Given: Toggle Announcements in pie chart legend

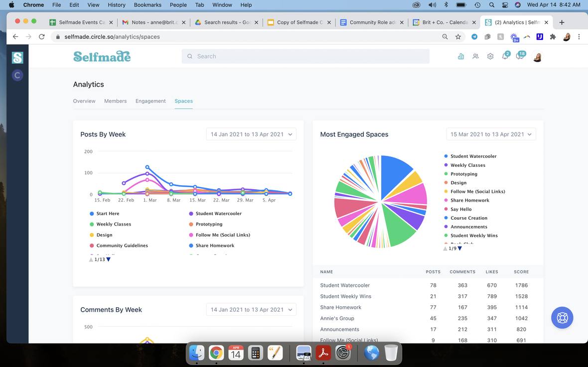Looking at the screenshot, I should (465, 227).
